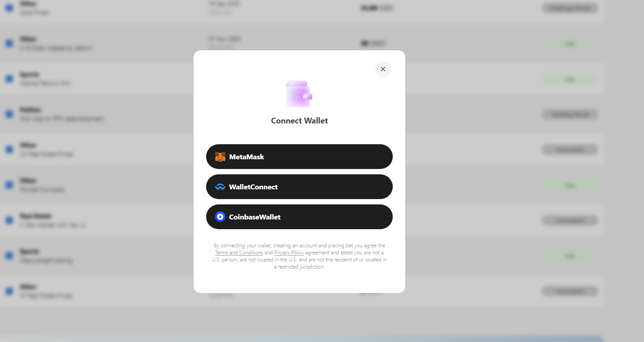Screen dimensions: 644x342
Task: Click blue icon beside Real Estate row
Action: (9, 220)
